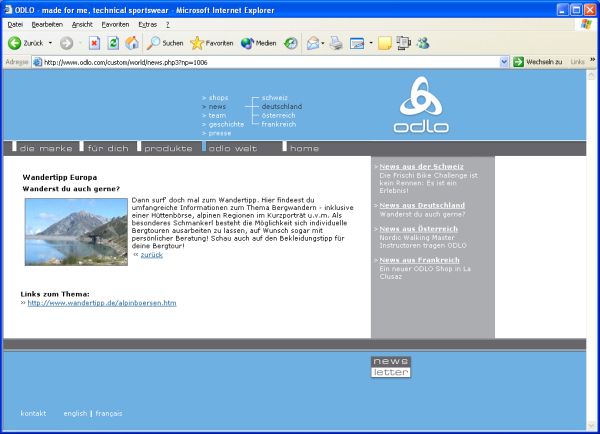Follow the wandertipp.de alpinboersen link
Viewport: 600px width, 434px height.
click(102, 302)
